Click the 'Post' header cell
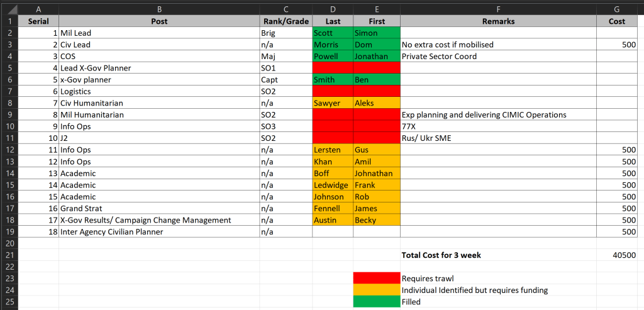Viewport: 644px width, 310px height. tap(159, 21)
